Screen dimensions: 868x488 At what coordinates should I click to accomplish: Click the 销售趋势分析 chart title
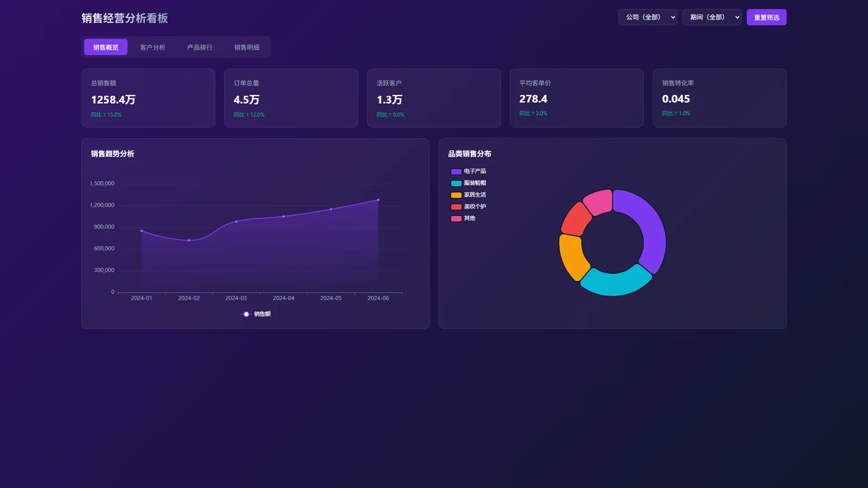click(x=113, y=154)
